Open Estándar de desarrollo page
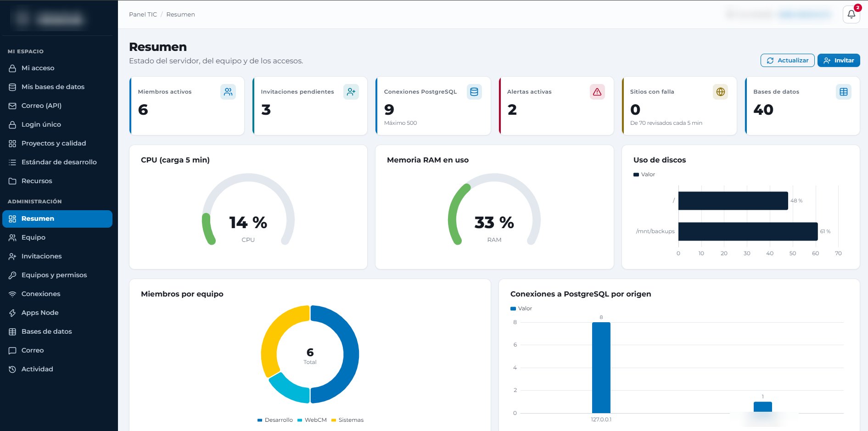868x431 pixels. tap(57, 162)
